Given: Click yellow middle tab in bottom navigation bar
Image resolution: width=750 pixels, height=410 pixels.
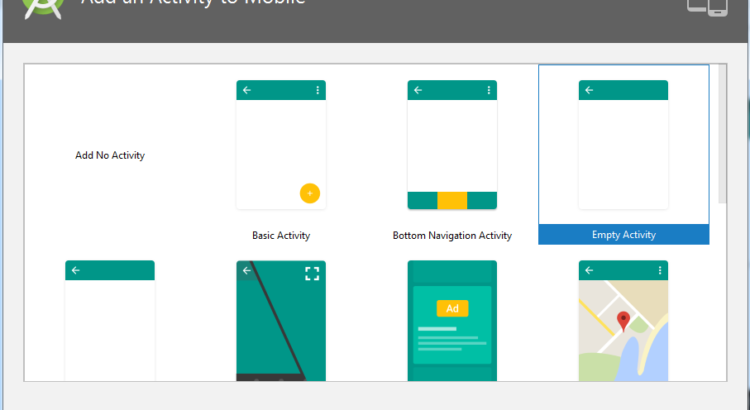Looking at the screenshot, I should coord(452,200).
